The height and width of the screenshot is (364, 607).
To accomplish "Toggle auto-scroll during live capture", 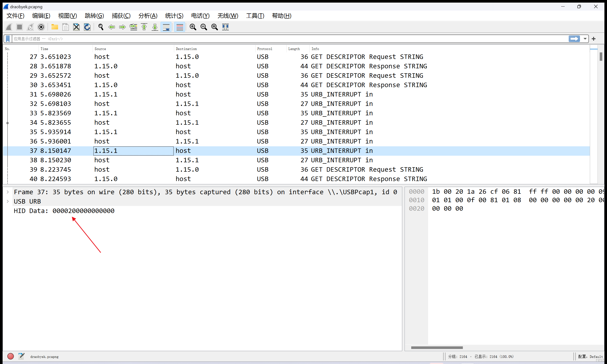I will click(166, 27).
